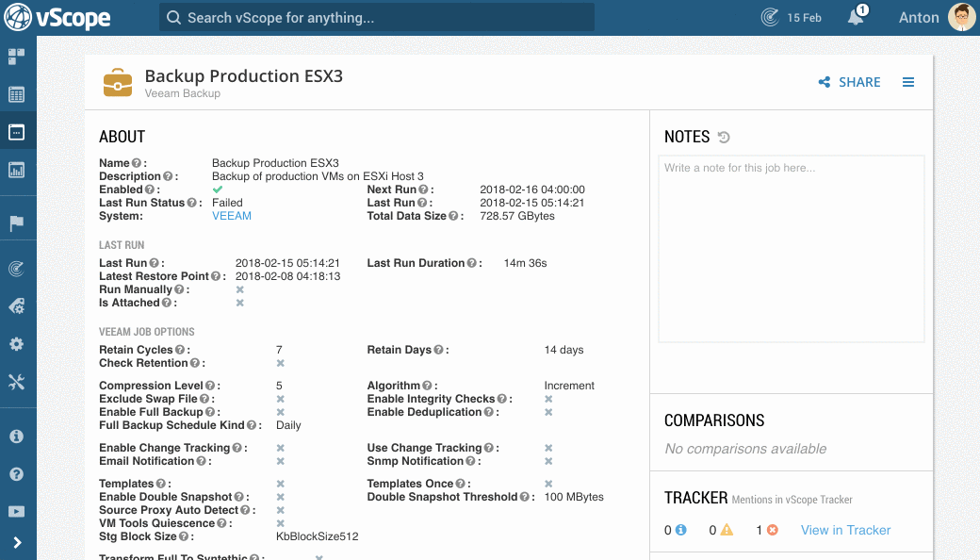980x560 pixels.
Task: Click the help icon next to Total Data Size
Action: 453,216
